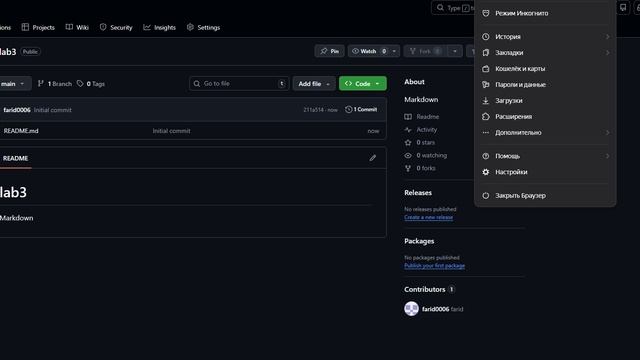Open Расширения menu item

(545, 116)
